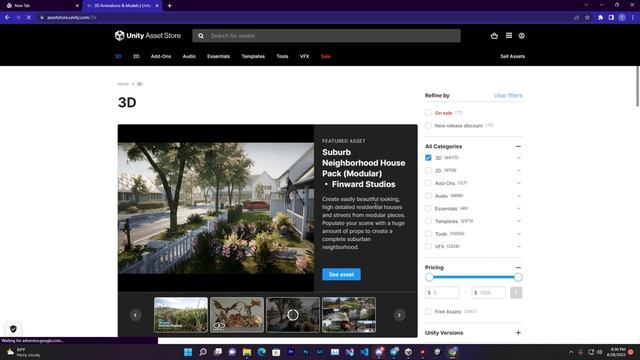The width and height of the screenshot is (640, 360).
Task: Click the magnifier icon in the search bar
Action: (201, 36)
